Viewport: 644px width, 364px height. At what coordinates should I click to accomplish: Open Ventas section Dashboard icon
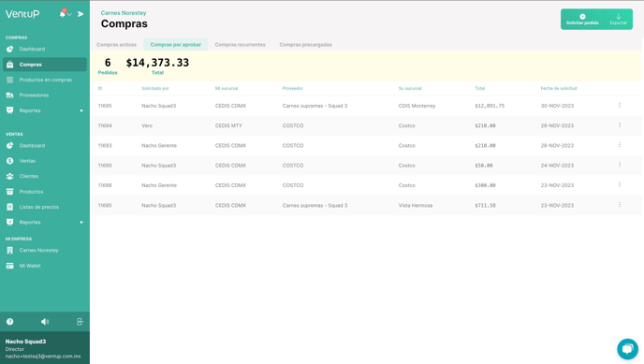point(10,145)
